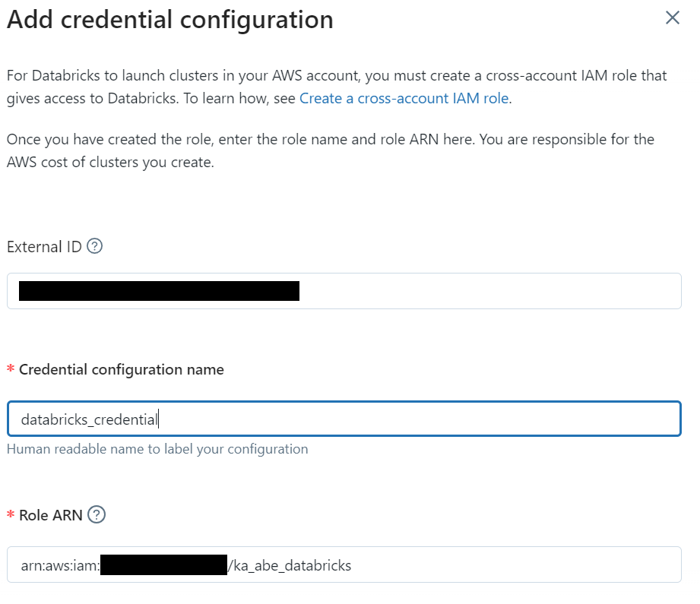Click the 'Human readable name' helper text
700x604 pixels.
click(x=157, y=449)
